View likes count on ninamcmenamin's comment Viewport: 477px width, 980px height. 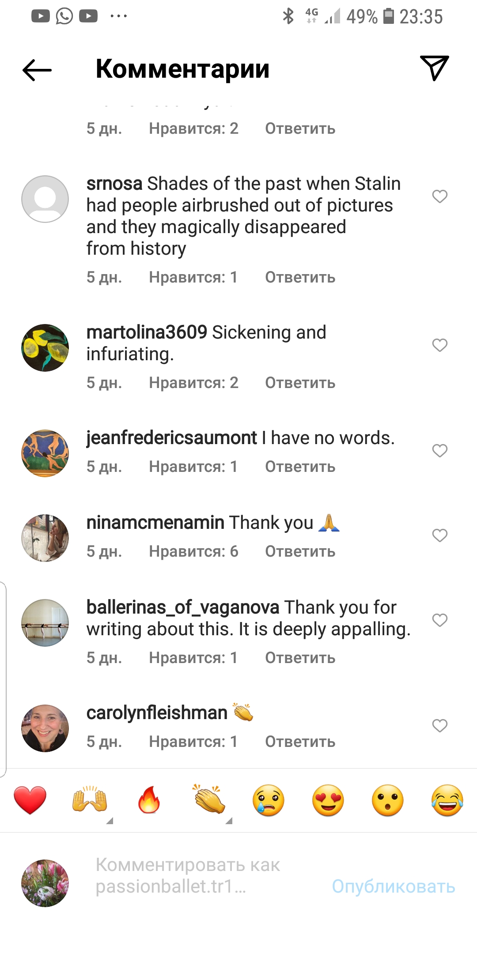click(193, 551)
